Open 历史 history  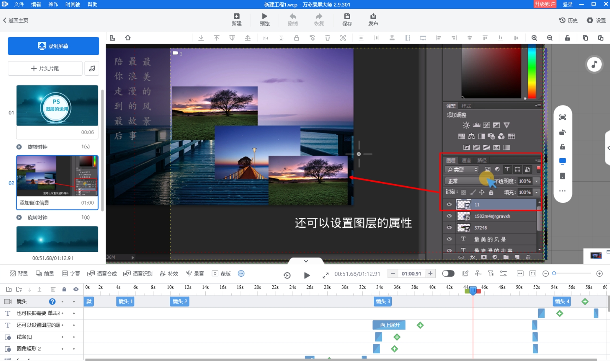click(x=568, y=20)
